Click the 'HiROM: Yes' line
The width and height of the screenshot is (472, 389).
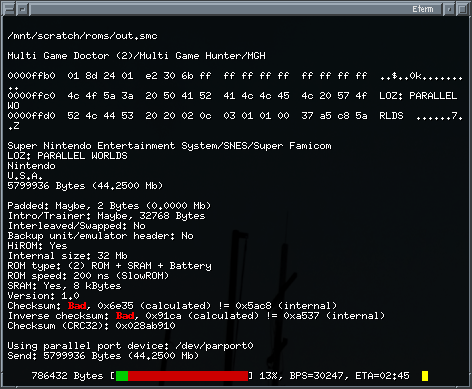point(37,246)
